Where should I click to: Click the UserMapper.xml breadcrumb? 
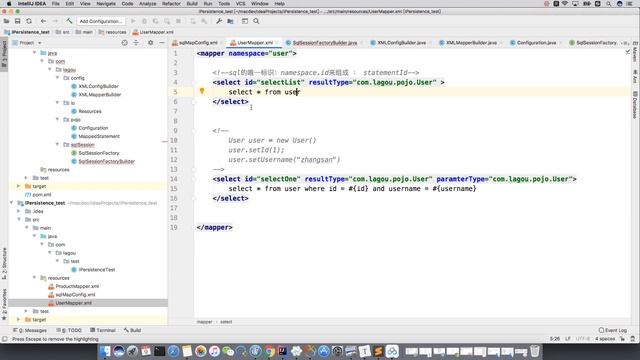click(x=153, y=32)
